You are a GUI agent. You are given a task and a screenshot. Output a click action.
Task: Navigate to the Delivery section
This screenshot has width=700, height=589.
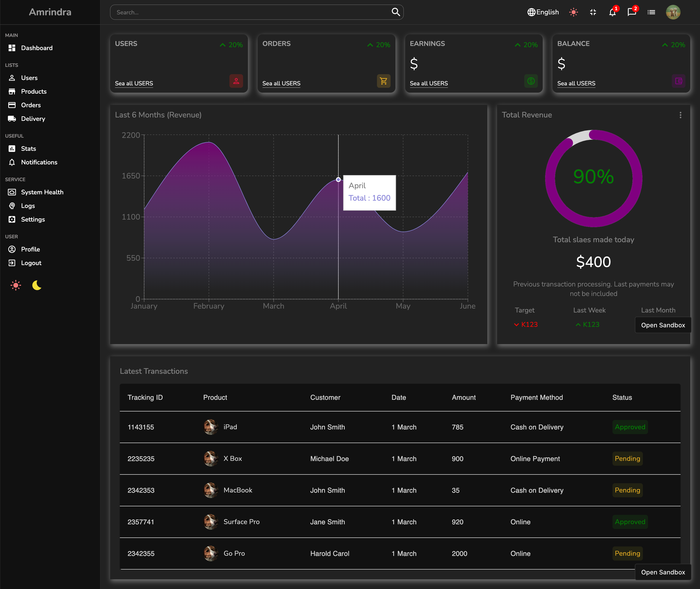tap(33, 118)
